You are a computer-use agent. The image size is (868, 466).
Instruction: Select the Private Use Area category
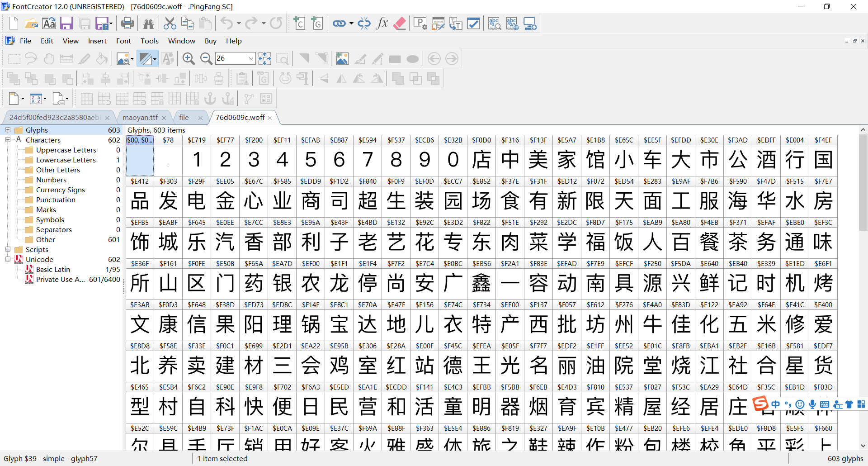61,279
